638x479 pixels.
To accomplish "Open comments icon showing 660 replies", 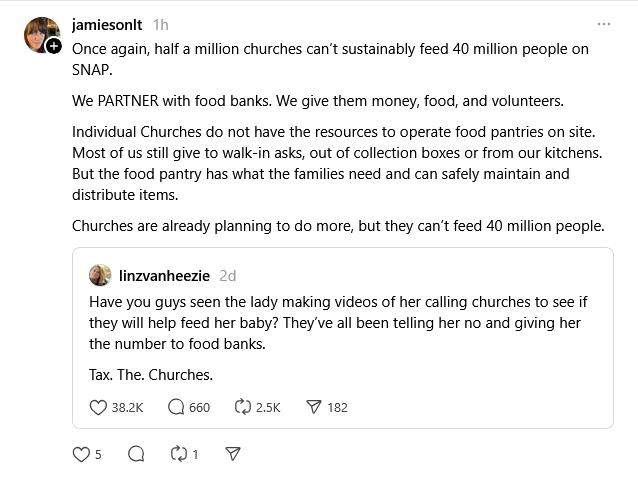I will point(176,407).
